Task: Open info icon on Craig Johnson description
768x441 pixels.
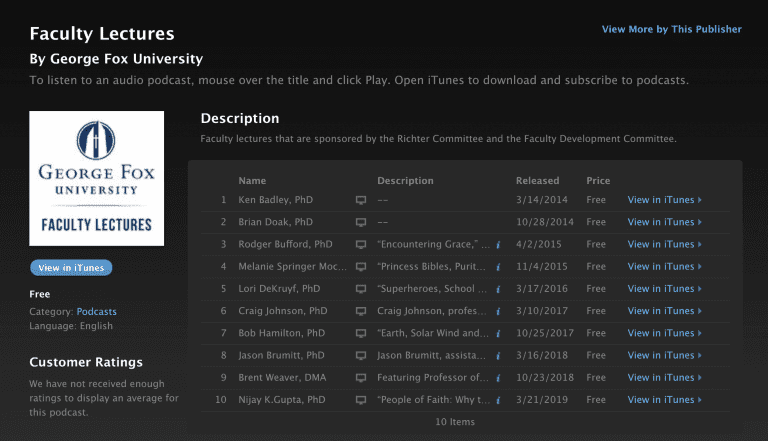Action: (498, 311)
